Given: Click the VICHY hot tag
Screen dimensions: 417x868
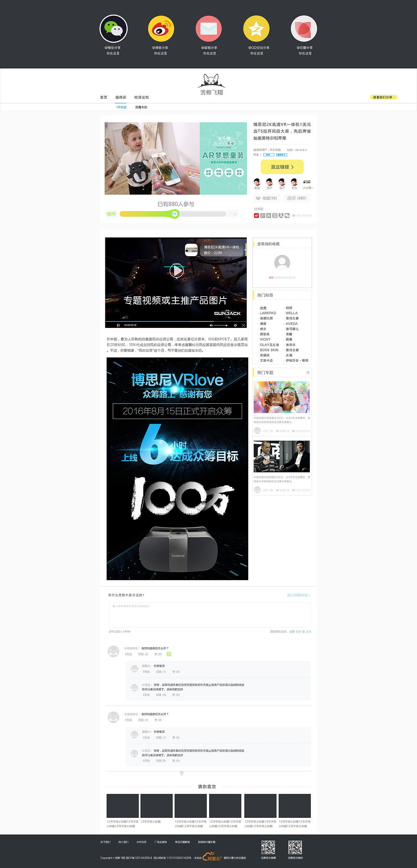Looking at the screenshot, I should pyautogui.click(x=265, y=339).
